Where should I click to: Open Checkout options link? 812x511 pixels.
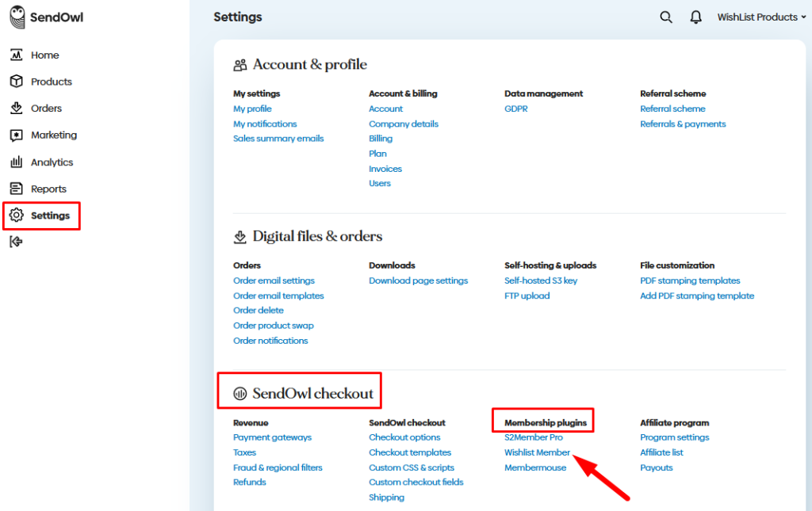pos(404,437)
